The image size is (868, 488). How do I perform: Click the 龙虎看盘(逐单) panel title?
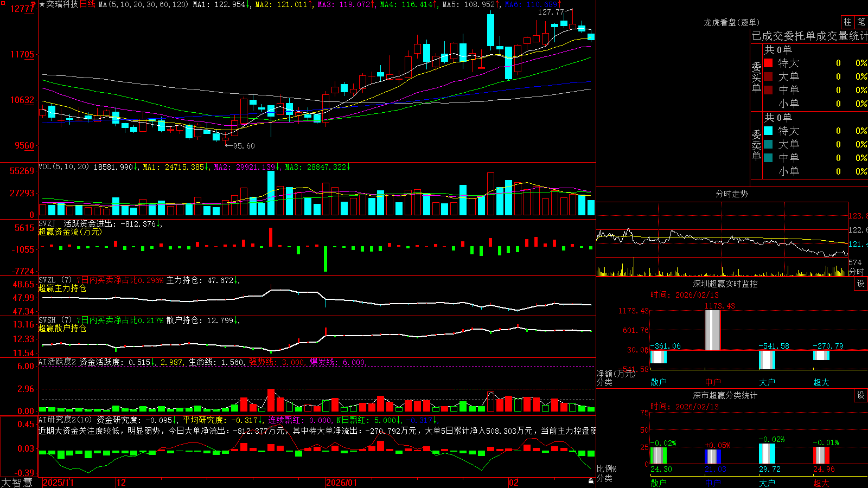(x=731, y=22)
